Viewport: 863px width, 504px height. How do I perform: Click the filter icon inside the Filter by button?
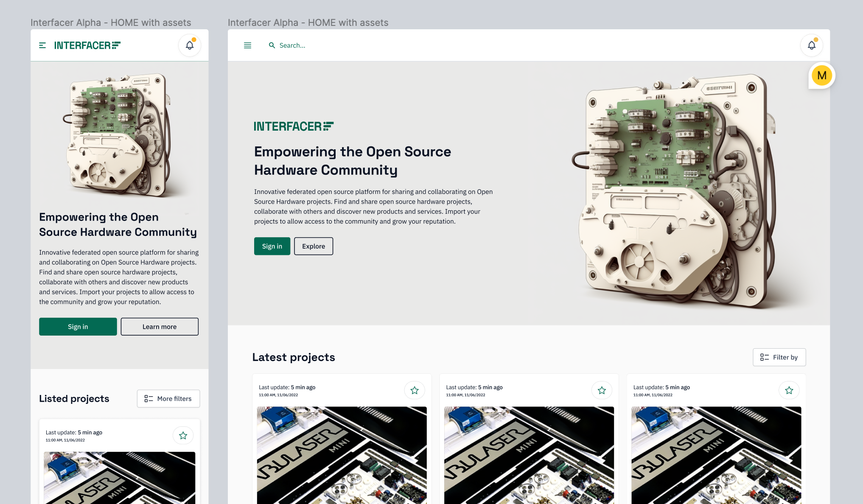click(765, 357)
